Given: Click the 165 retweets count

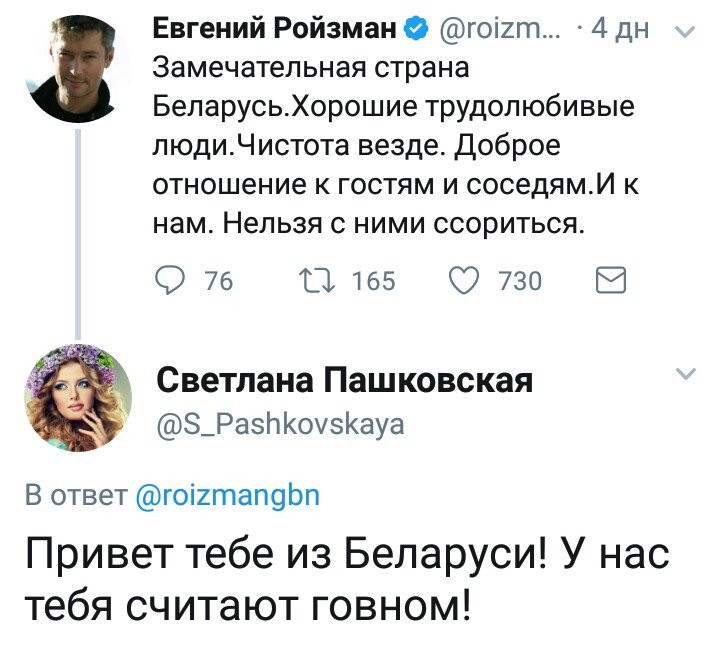Looking at the screenshot, I should tap(374, 281).
